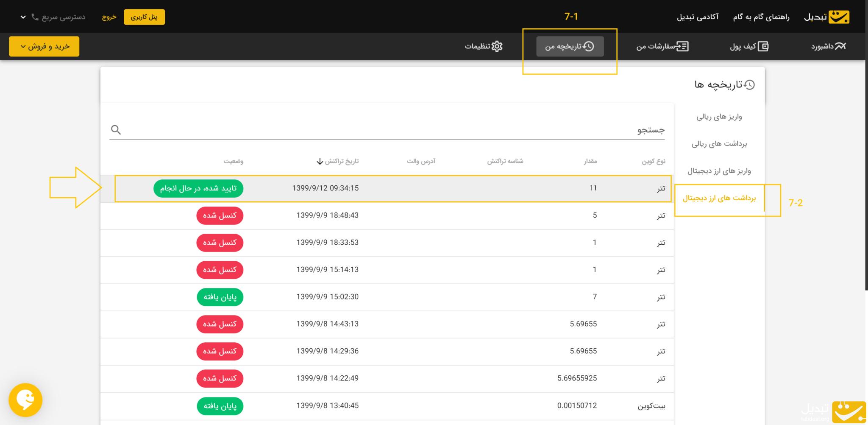The height and width of the screenshot is (425, 868).
Task: Click the خروج logout link
Action: [x=109, y=17]
